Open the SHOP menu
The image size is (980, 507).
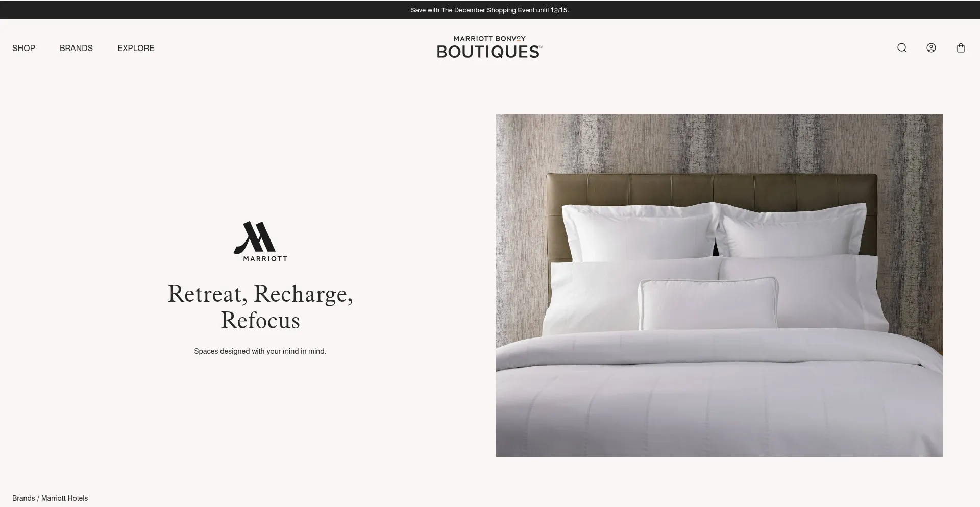[23, 48]
